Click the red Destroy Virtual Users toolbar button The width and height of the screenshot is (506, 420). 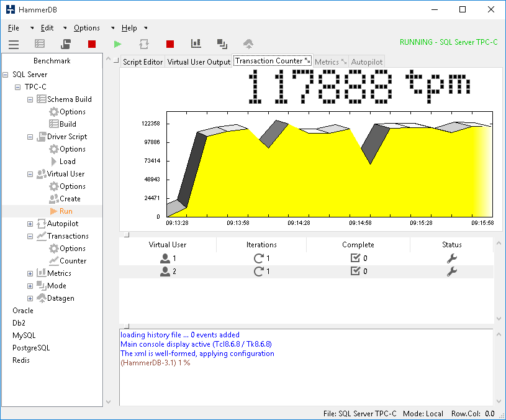[92, 44]
